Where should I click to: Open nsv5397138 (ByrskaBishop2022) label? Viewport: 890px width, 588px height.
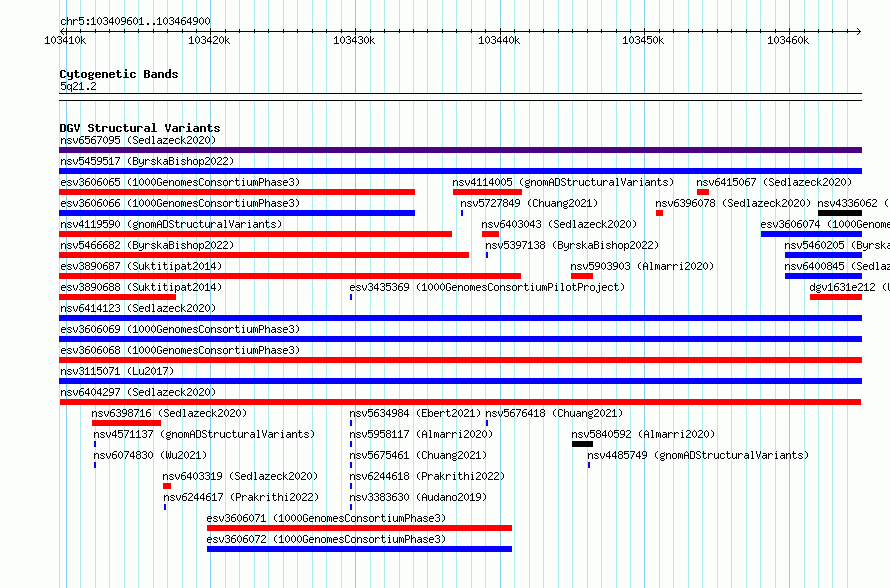tap(572, 245)
